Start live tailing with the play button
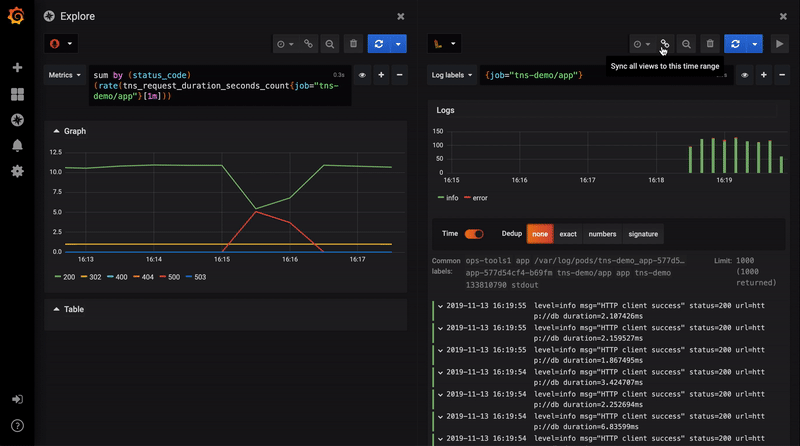The width and height of the screenshot is (800, 446). coord(780,44)
